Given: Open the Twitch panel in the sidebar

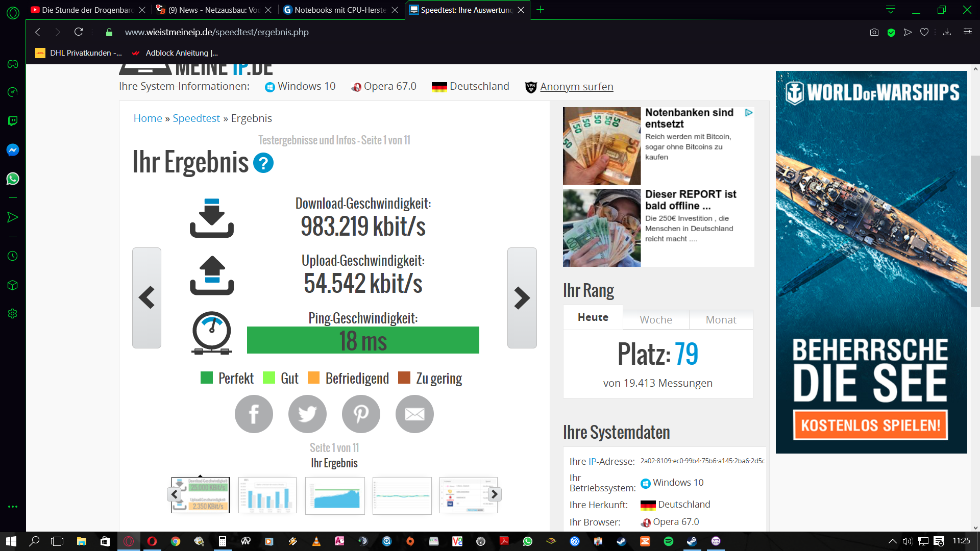Looking at the screenshot, I should [x=12, y=121].
